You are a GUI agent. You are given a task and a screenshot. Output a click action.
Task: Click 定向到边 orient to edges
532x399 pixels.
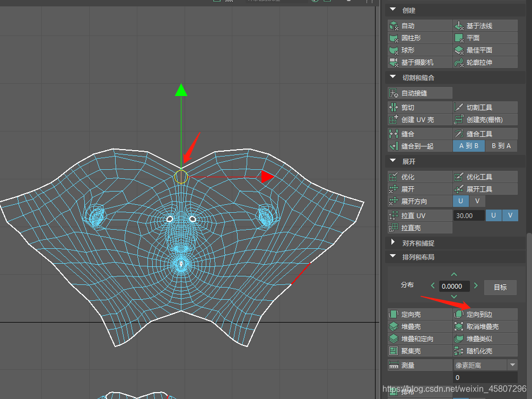(x=485, y=315)
